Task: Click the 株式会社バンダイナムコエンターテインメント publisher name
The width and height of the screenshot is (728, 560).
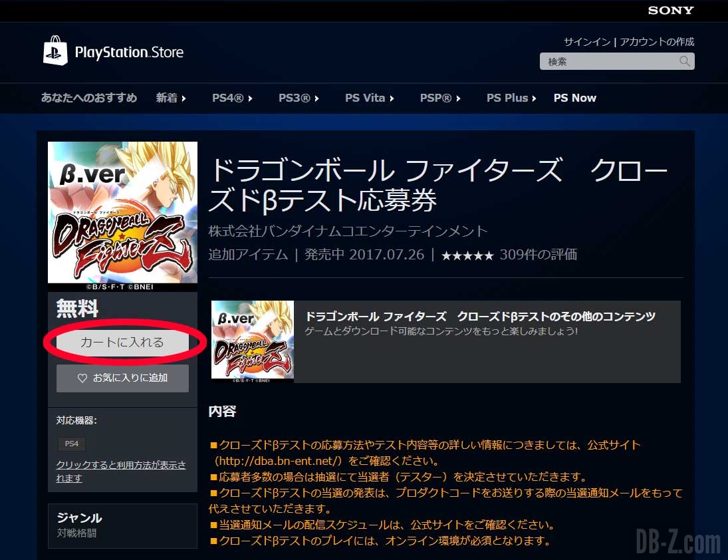Action: click(x=348, y=231)
